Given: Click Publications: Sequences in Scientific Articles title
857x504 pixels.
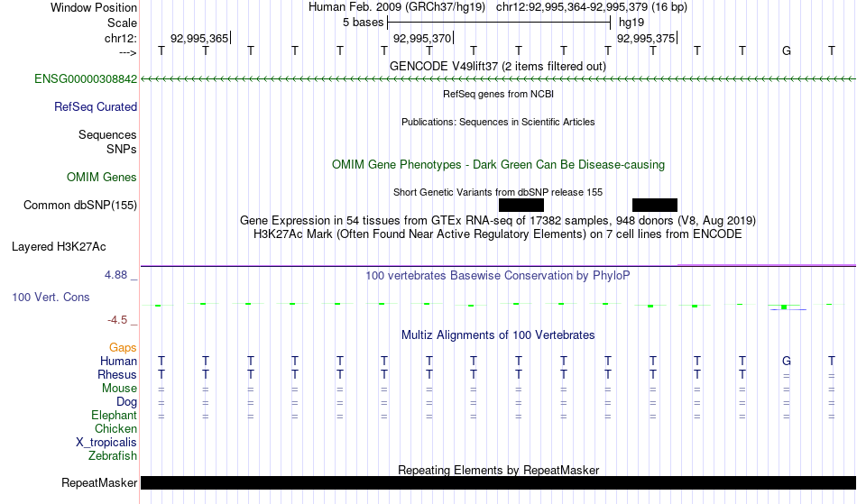Looking at the screenshot, I should click(x=498, y=122).
